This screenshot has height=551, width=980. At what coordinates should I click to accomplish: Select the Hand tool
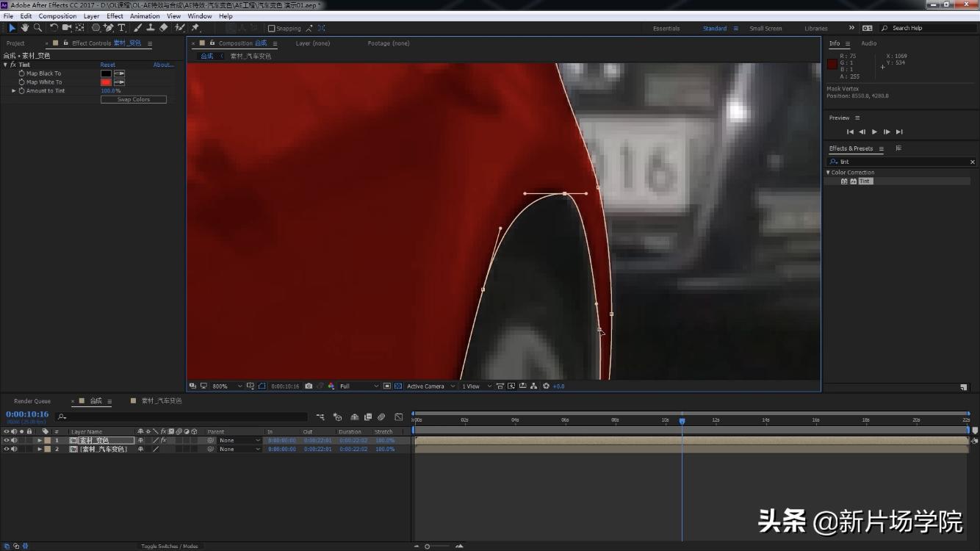point(24,28)
